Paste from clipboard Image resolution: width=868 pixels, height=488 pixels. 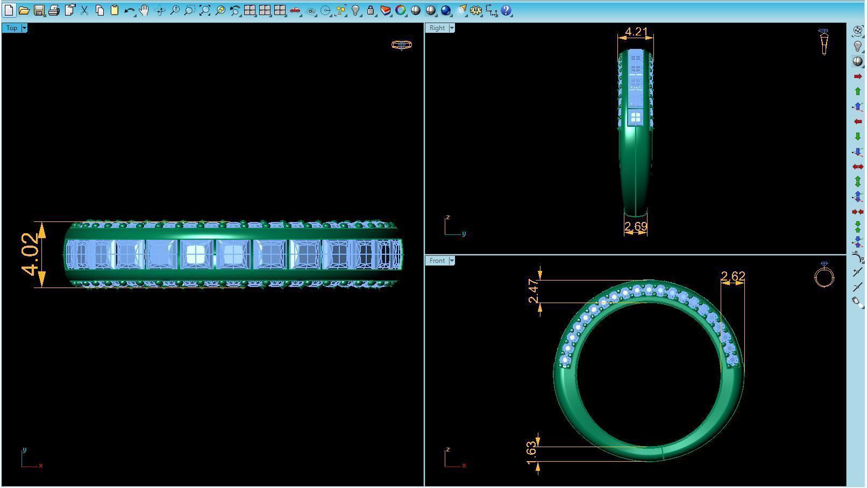115,10
